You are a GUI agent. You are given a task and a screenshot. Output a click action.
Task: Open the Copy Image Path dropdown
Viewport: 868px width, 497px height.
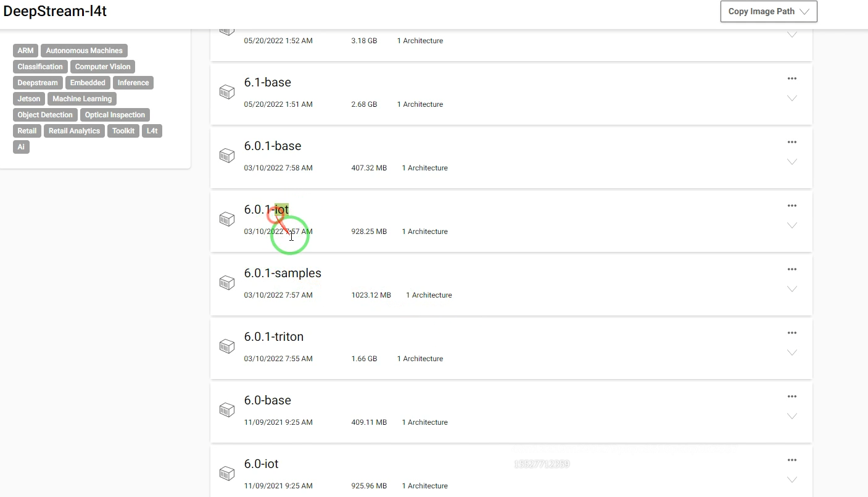pyautogui.click(x=769, y=12)
